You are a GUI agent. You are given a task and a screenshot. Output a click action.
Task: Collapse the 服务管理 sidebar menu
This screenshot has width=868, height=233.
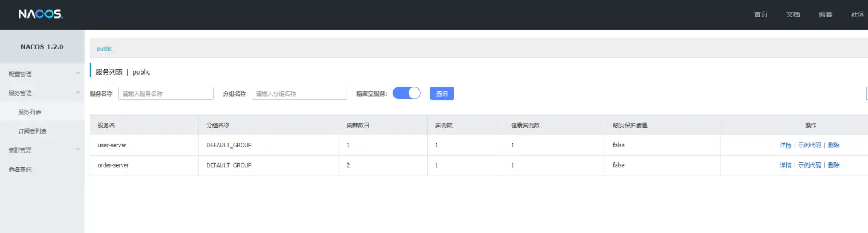42,93
